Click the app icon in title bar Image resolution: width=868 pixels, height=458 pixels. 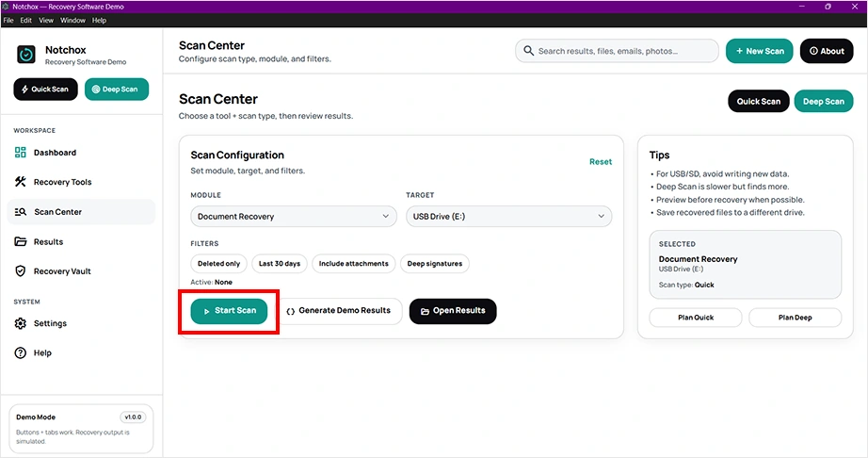(x=6, y=7)
